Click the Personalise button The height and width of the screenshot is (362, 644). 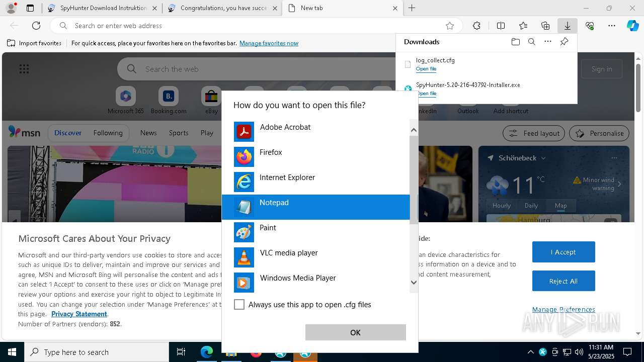(x=599, y=133)
